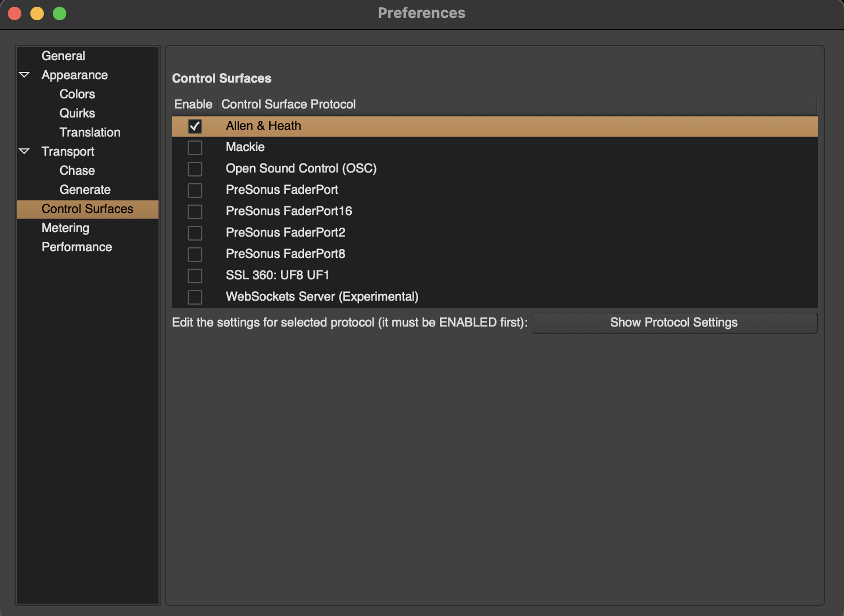Go to the Colors preferences page

point(78,94)
